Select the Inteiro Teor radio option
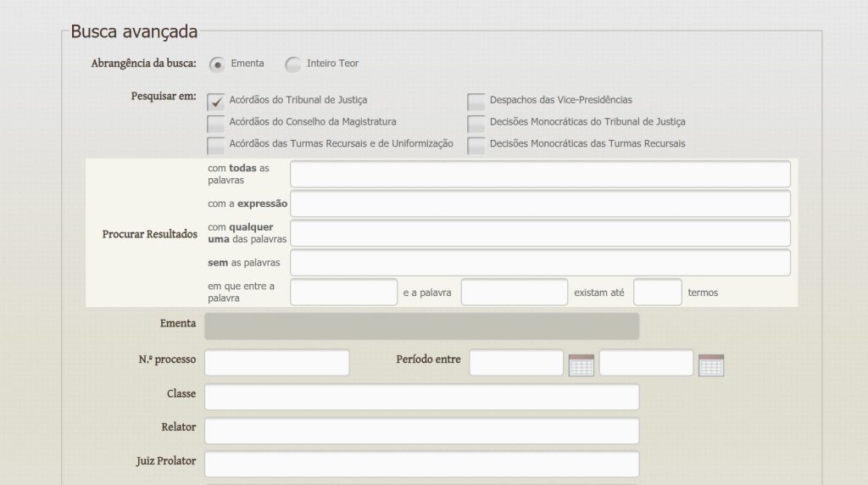 293,64
